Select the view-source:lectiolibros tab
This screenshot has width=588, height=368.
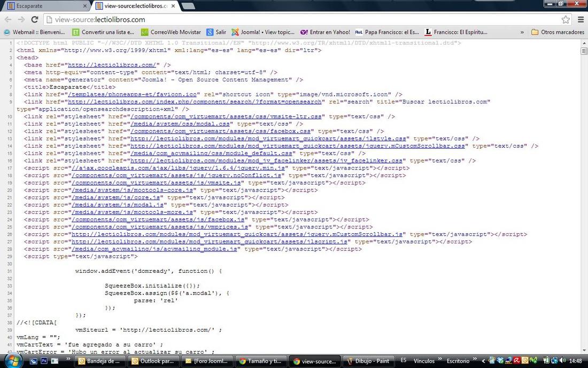135,6
